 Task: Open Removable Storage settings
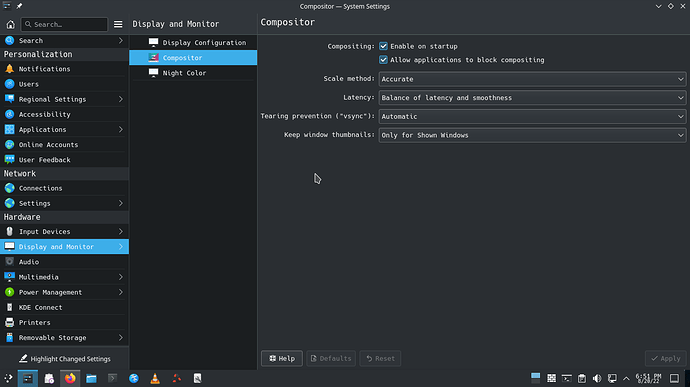pyautogui.click(x=64, y=338)
